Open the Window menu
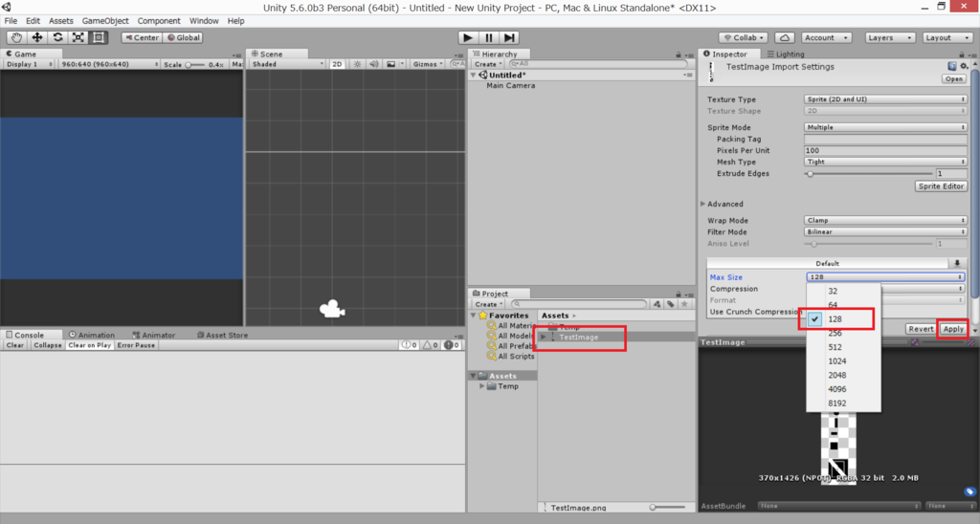 [x=204, y=21]
